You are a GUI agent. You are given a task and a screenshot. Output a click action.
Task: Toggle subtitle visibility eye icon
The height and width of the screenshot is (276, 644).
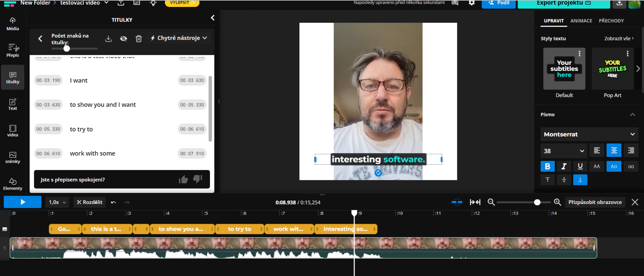point(123,38)
